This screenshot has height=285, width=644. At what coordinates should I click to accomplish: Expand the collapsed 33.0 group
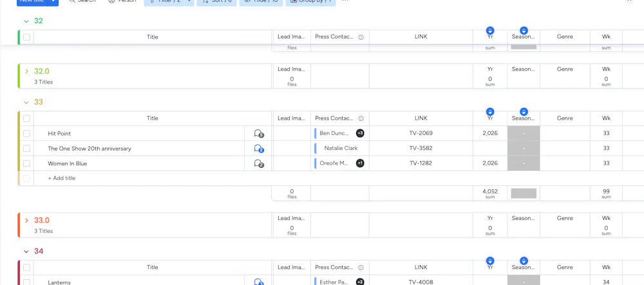[26, 221]
